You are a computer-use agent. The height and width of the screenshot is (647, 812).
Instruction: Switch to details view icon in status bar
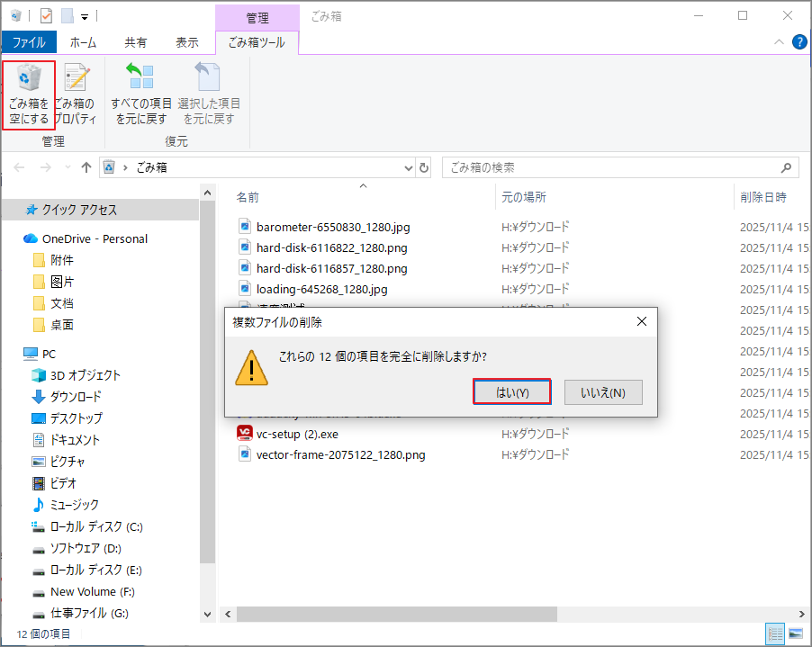tap(775, 634)
